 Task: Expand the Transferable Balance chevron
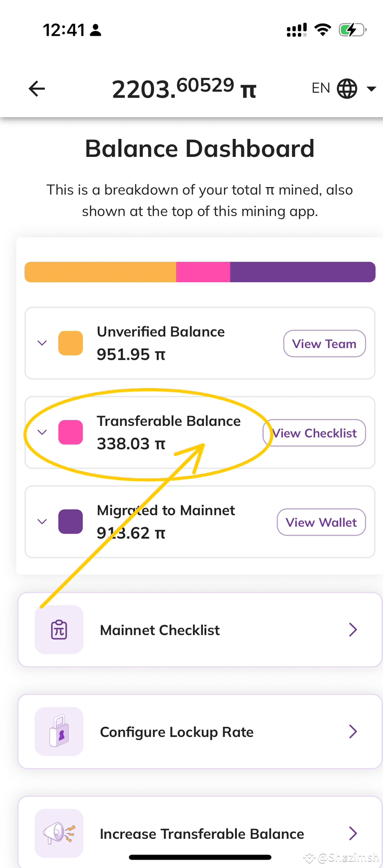coord(42,432)
